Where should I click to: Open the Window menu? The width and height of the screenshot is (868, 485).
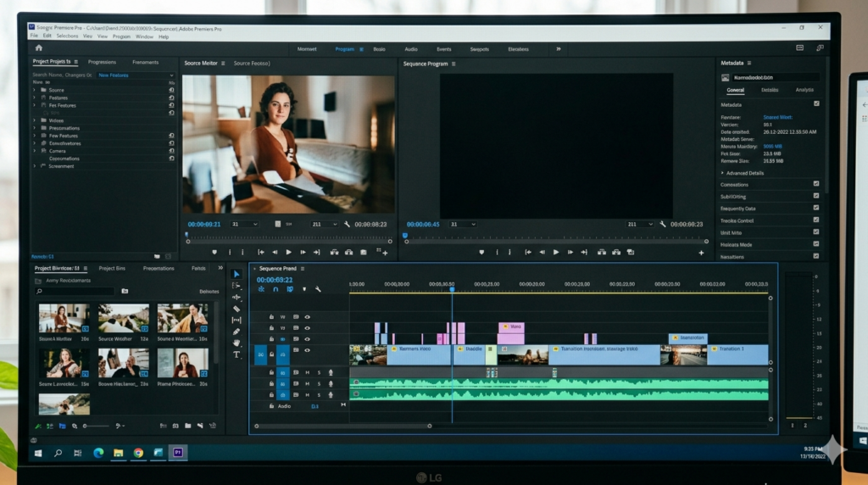click(x=144, y=36)
